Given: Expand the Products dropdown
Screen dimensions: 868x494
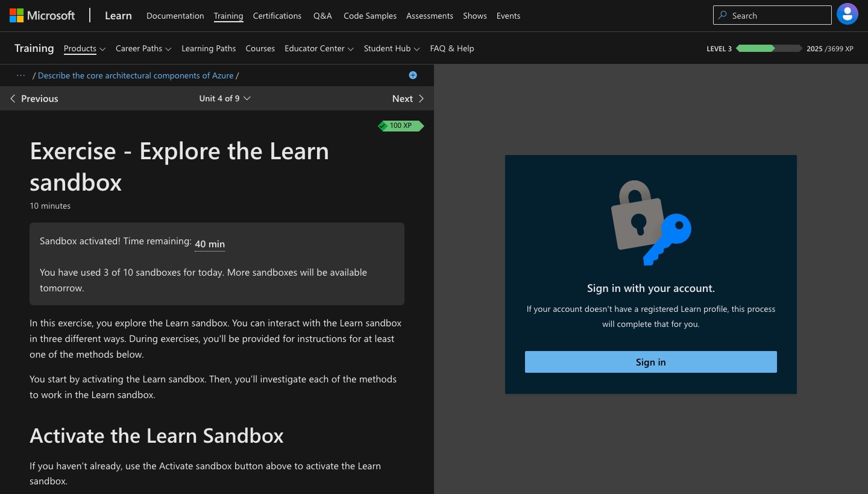Looking at the screenshot, I should coord(85,48).
